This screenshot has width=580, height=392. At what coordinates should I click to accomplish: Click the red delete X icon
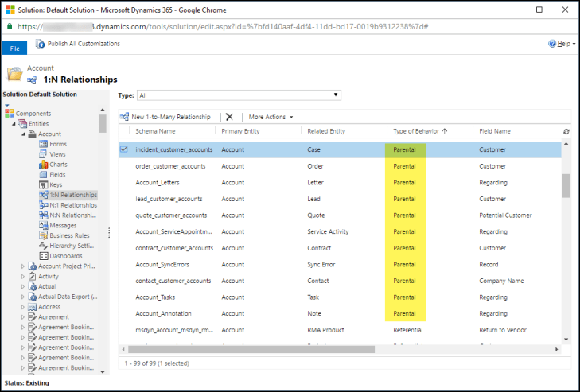point(229,117)
